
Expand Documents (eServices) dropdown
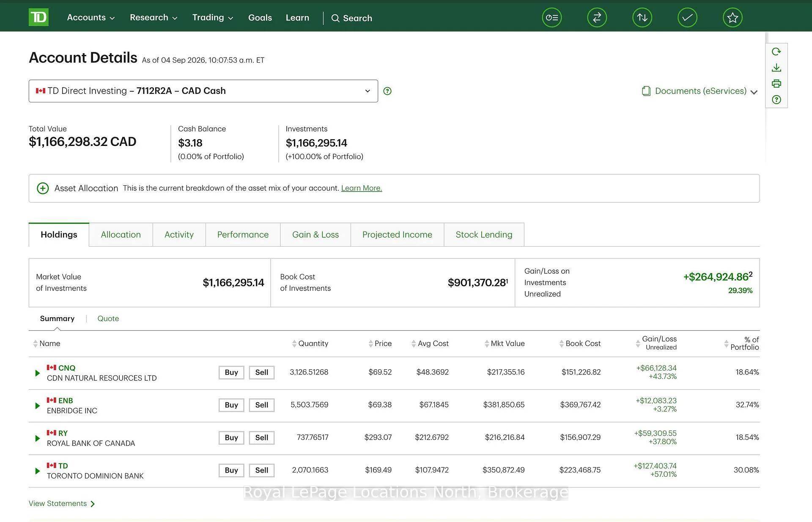click(700, 91)
